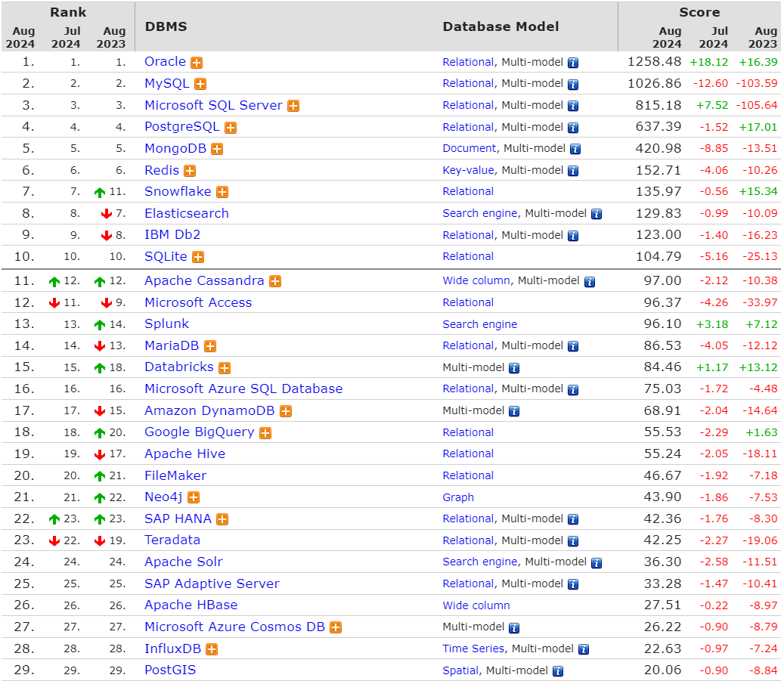The width and height of the screenshot is (784, 681).
Task: Click the Key-value model link
Action: click(x=469, y=171)
